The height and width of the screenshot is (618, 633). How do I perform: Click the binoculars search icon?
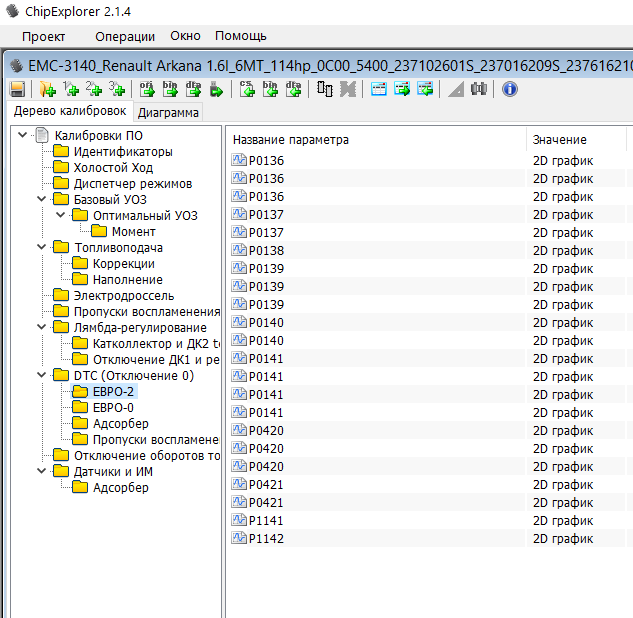coord(478,89)
